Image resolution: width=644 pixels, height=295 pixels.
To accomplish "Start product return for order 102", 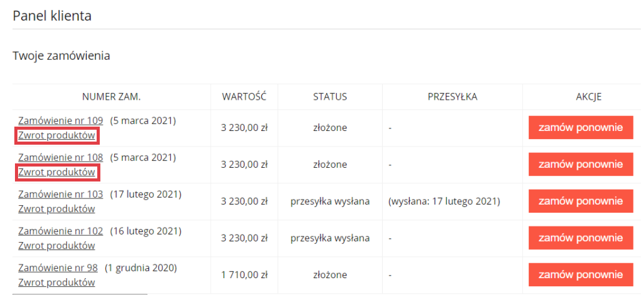I will [57, 246].
